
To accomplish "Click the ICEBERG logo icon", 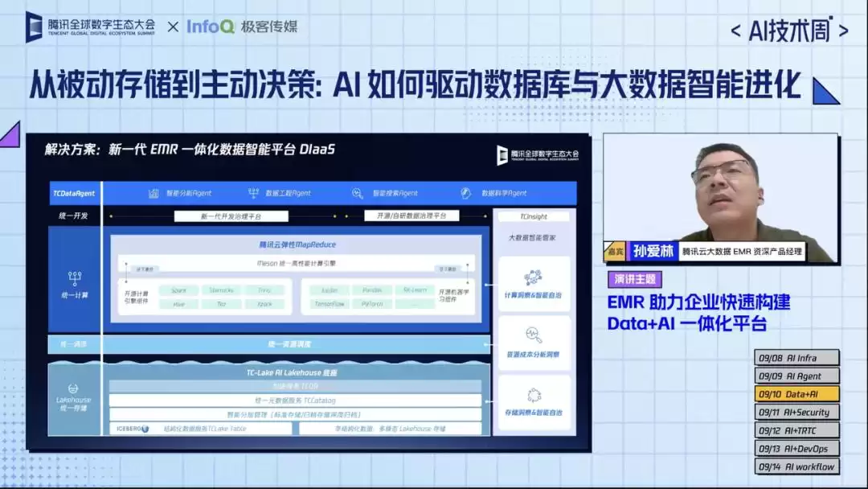I will (145, 429).
